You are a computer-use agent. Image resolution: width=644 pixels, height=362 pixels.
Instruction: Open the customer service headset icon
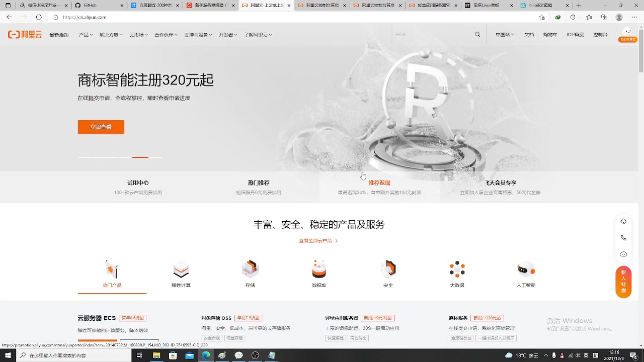coord(623,221)
